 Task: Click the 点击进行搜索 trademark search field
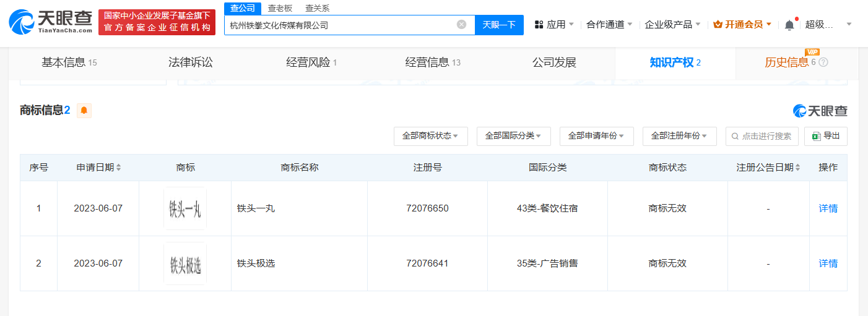coord(762,136)
